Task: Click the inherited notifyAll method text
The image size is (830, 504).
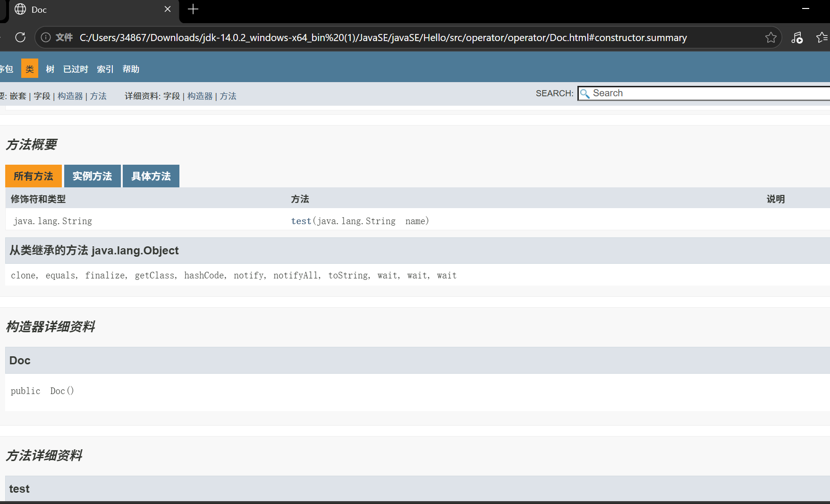Action: click(296, 275)
